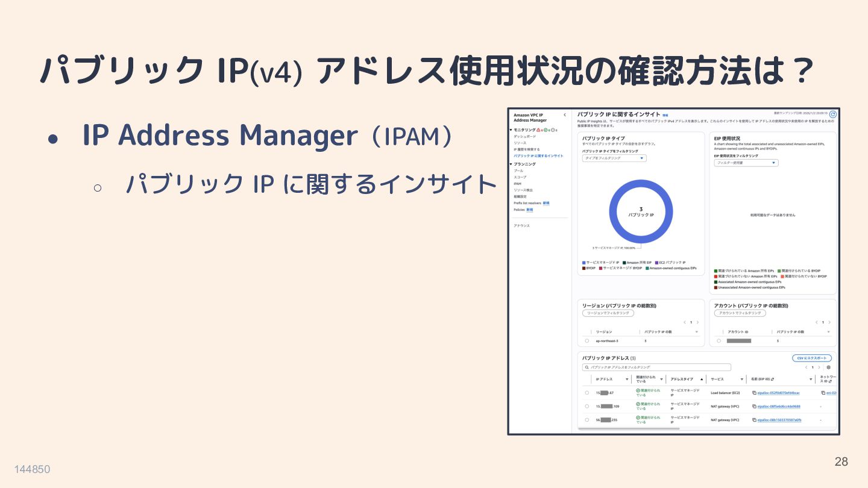Open the タイプをフィルタリング dropdown
The height and width of the screenshot is (488, 868).
[614, 158]
